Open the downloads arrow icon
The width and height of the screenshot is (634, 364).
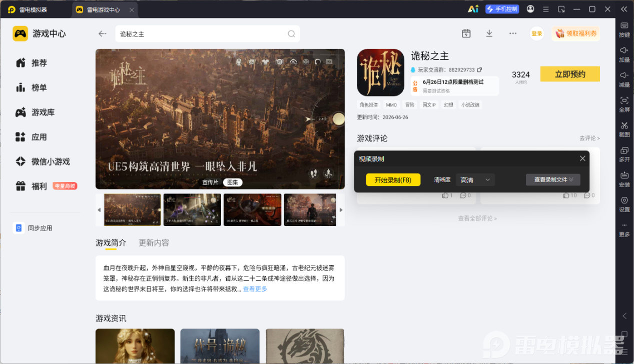489,33
